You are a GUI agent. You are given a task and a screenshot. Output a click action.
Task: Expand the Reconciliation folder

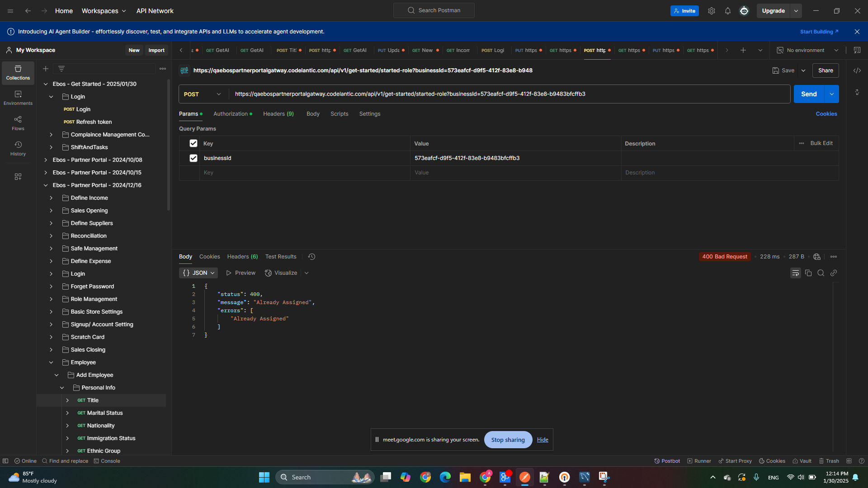tap(51, 236)
